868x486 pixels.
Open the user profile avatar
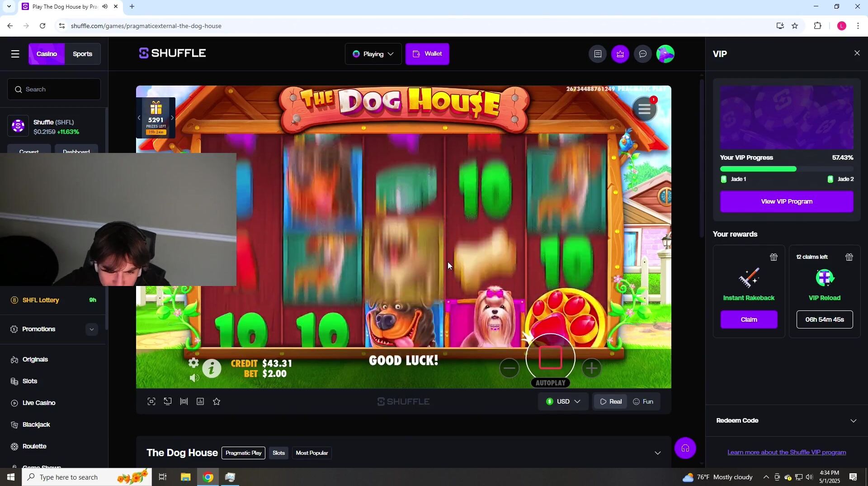click(665, 54)
